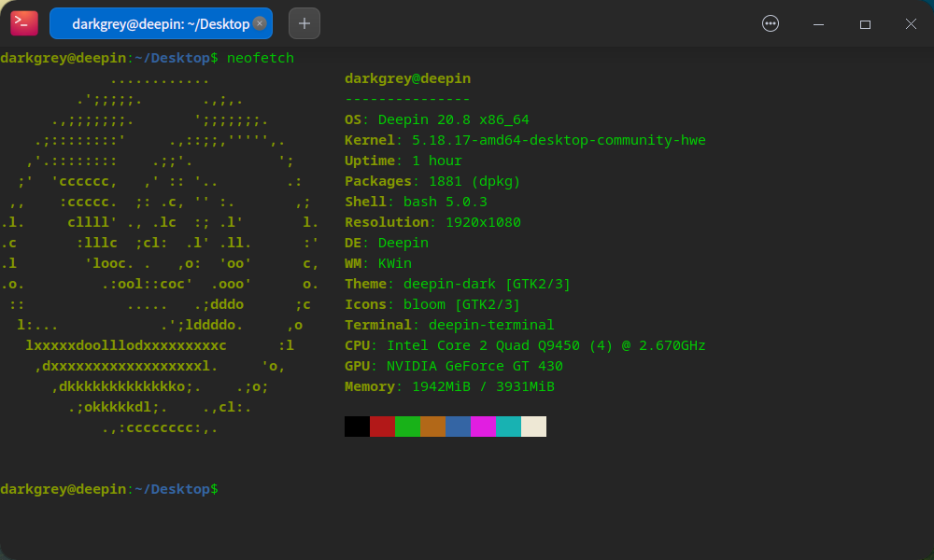Click the Deepin terminal app icon
Screen dimensions: 934x560
[x=24, y=23]
